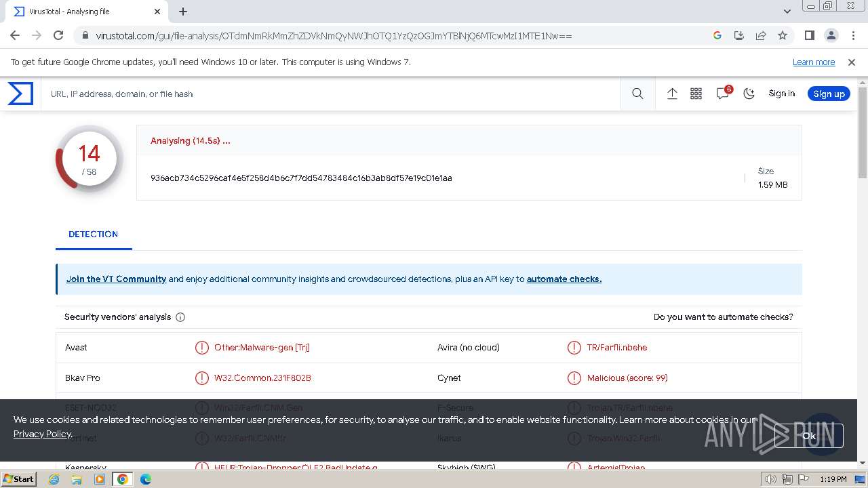Viewport: 868px width, 488px height.
Task: Click the Cynet detection alert icon
Action: [574, 378]
